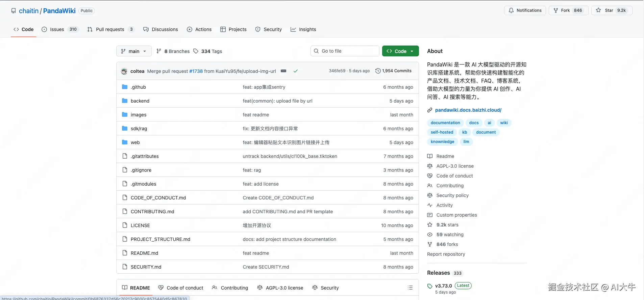Open 846 forks link in sidebar
This screenshot has width=644, height=300.
click(x=447, y=244)
